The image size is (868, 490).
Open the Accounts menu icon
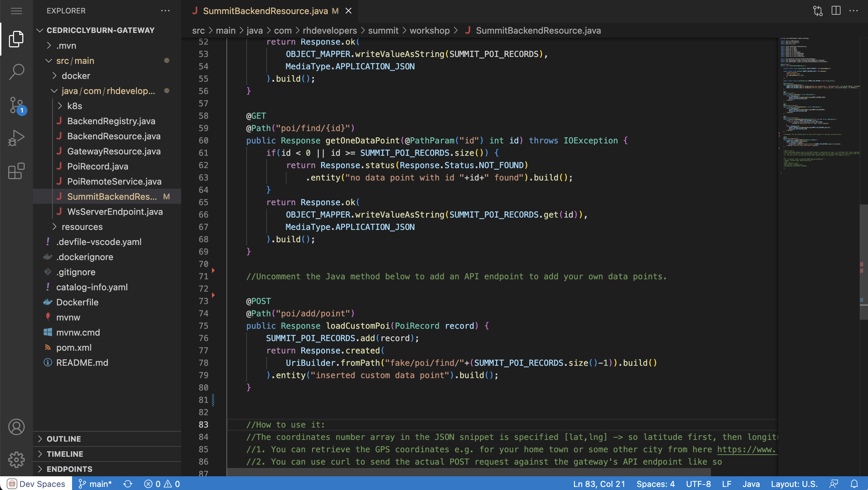click(16, 427)
